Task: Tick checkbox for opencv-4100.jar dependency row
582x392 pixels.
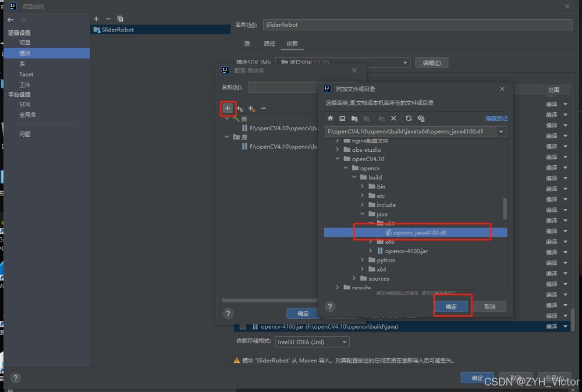Action: [243, 326]
